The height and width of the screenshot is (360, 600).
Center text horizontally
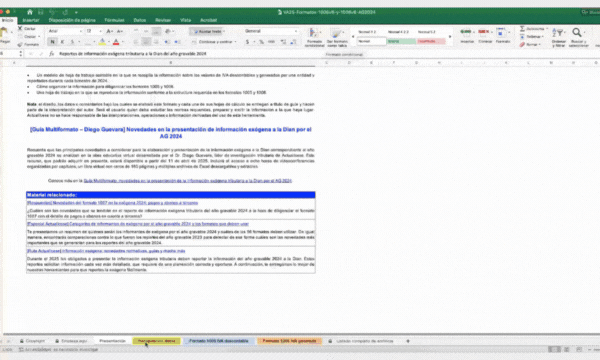(146, 42)
